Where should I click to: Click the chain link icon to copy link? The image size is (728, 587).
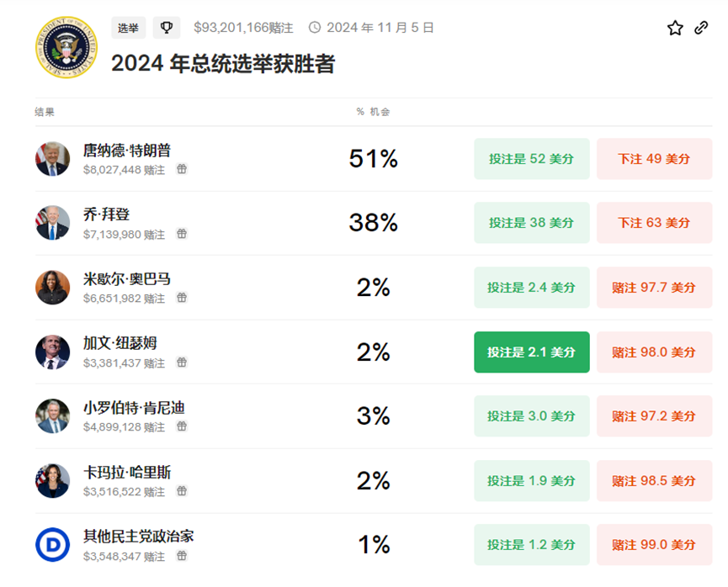[x=701, y=28]
